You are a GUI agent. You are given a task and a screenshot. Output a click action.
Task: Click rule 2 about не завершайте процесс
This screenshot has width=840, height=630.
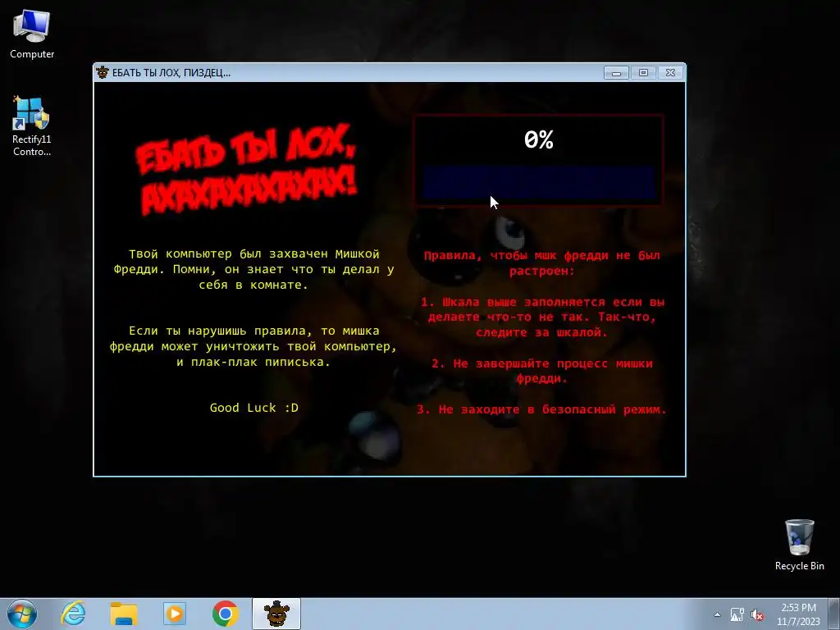[542, 371]
